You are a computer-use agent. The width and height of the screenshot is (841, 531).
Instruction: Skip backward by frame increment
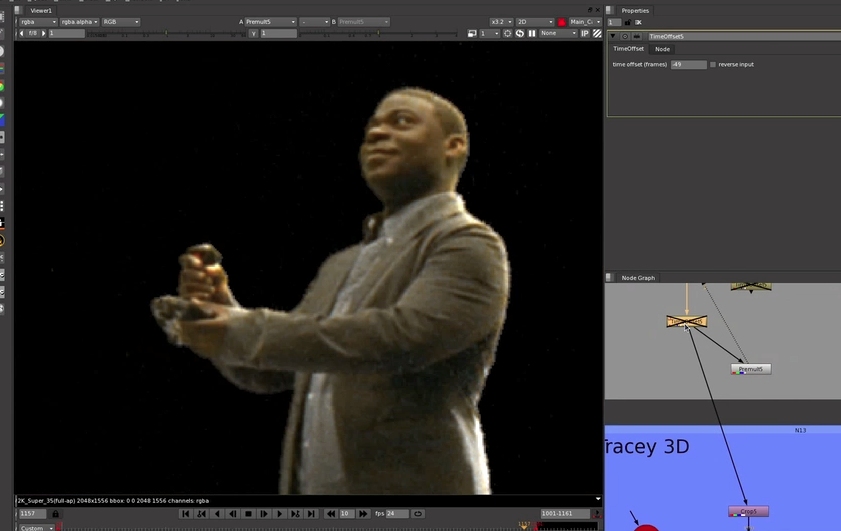point(331,514)
